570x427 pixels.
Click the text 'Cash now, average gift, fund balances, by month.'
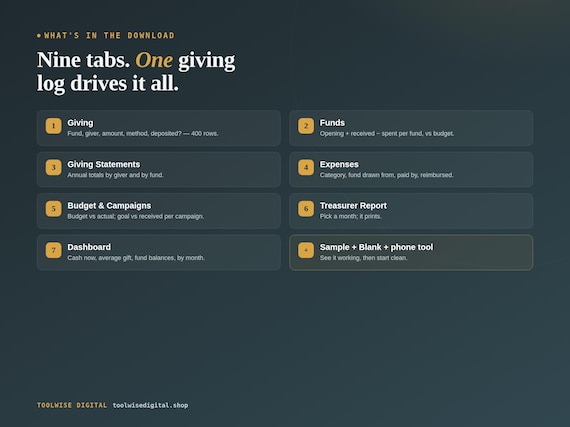pyautogui.click(x=136, y=258)
